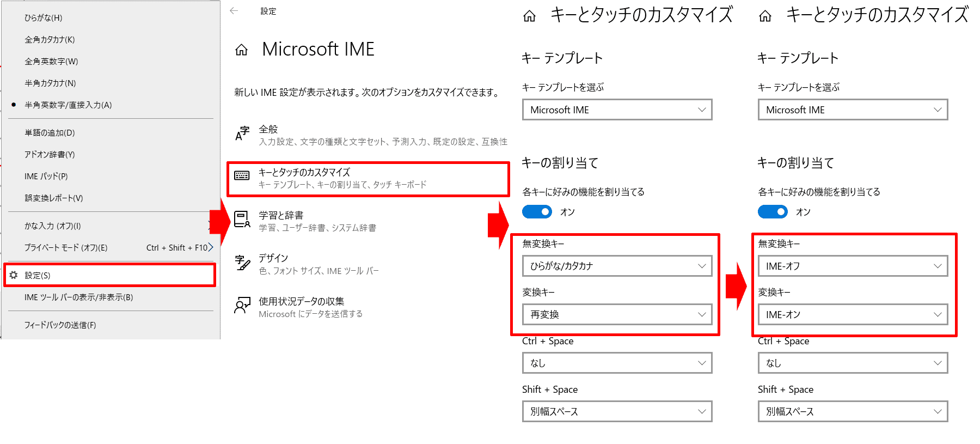Screen dimensions: 980x444
Task: Expand the プライベート モード submenu arrow
Action: 211,247
